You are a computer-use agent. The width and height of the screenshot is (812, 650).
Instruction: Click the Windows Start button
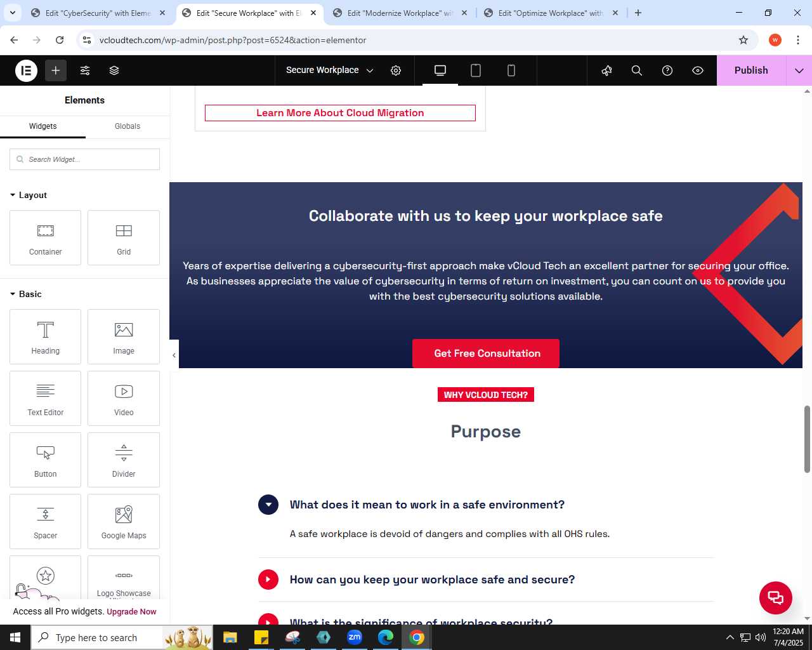point(15,637)
